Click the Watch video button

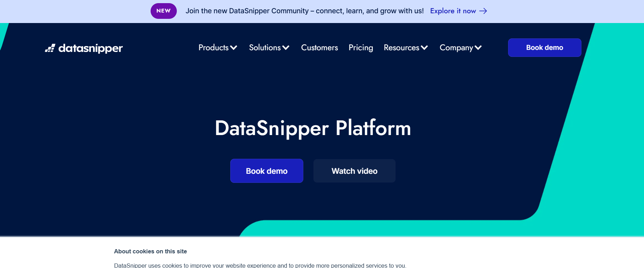(354, 171)
